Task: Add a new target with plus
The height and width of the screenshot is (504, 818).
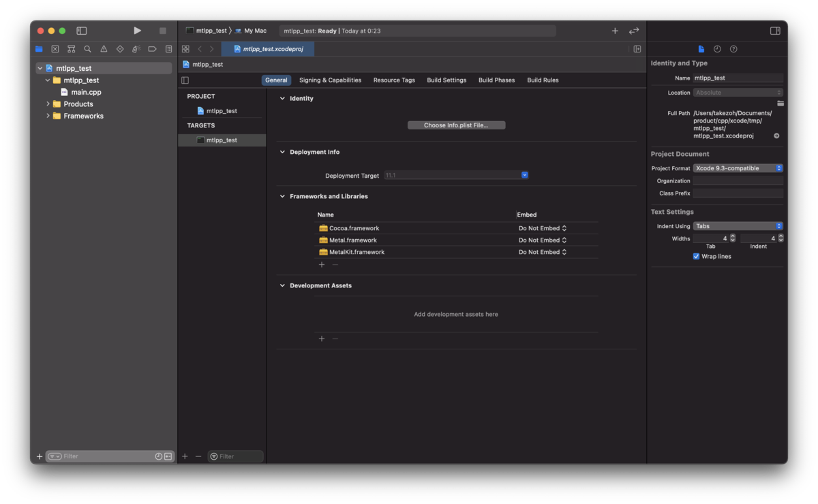Action: [x=185, y=456]
